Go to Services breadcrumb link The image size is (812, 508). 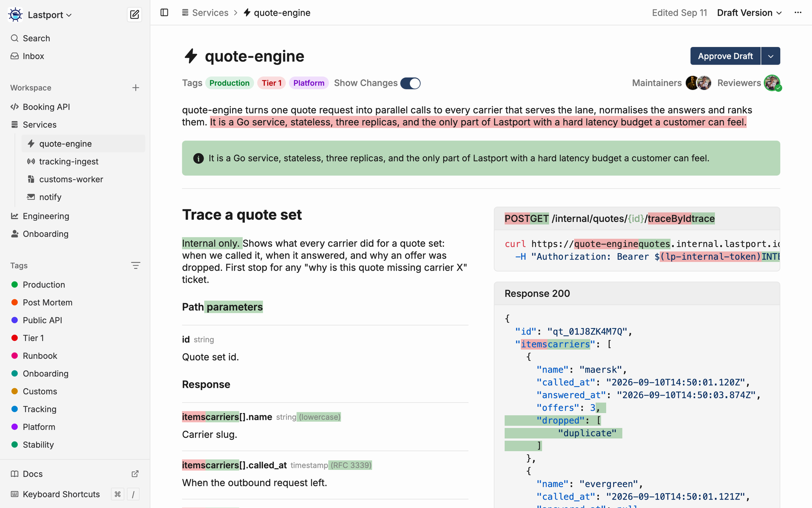(205, 13)
